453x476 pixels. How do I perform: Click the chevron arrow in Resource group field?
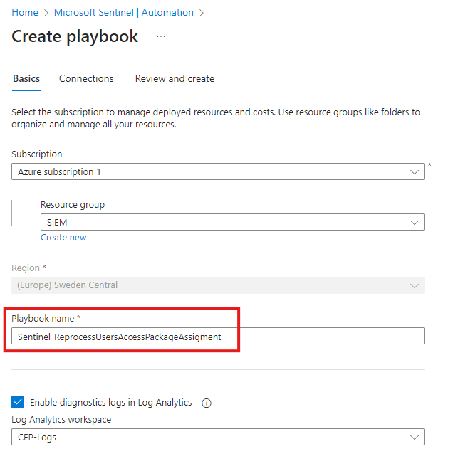[415, 222]
